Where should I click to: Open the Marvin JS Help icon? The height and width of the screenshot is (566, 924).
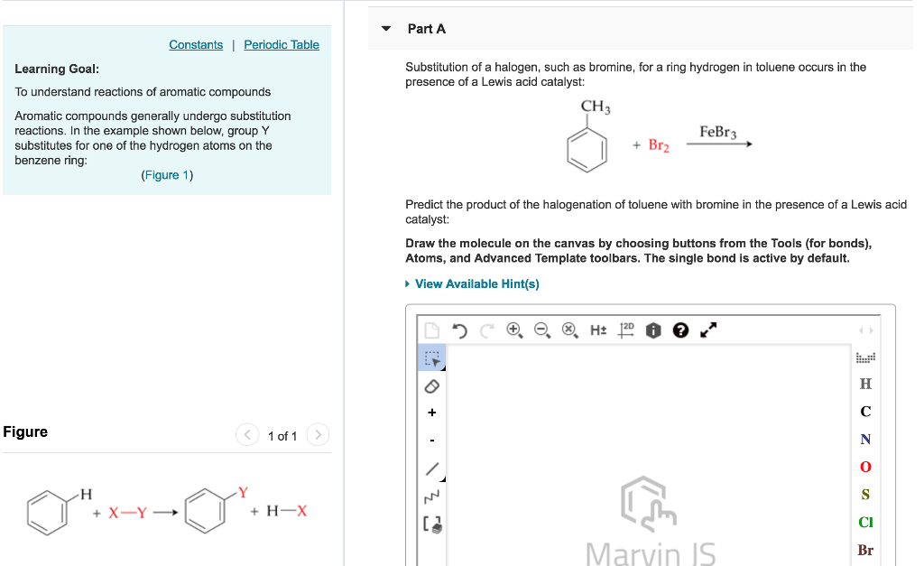click(x=680, y=330)
